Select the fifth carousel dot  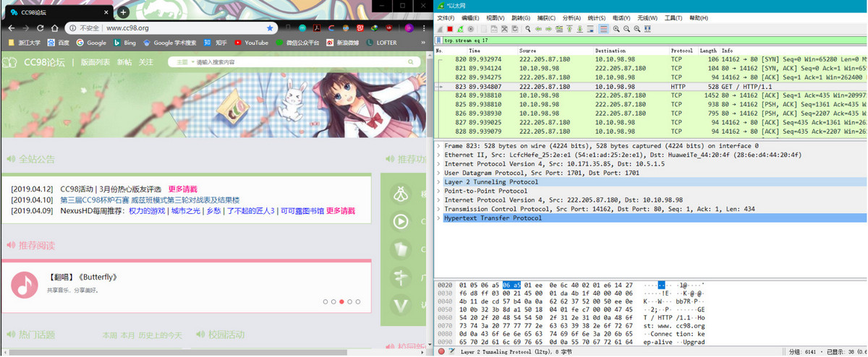click(x=358, y=301)
